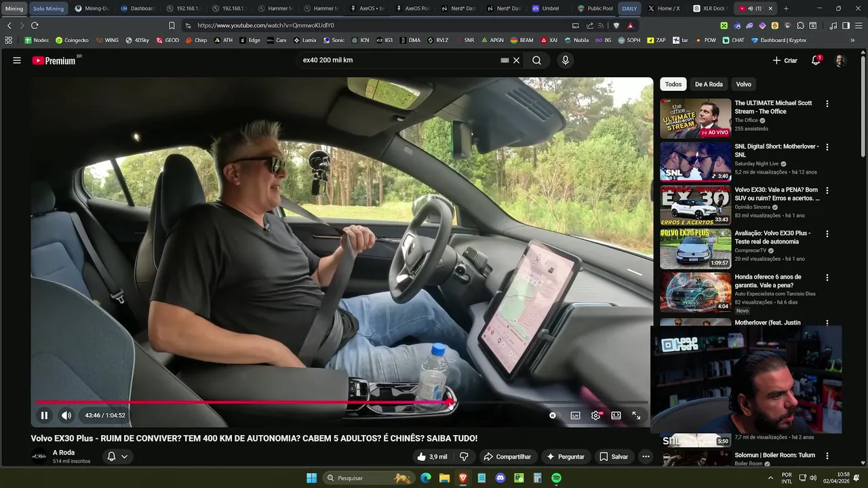Open options for Solomun Boiler Room video
Screen dimensions: 868x488
(x=827, y=456)
